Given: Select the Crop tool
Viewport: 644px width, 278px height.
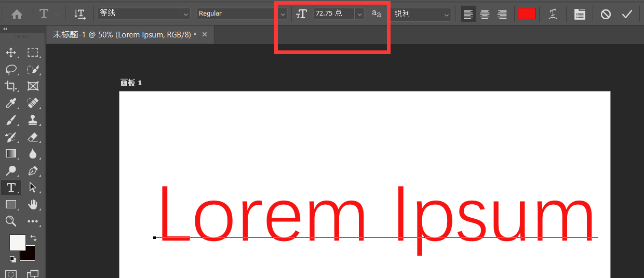Looking at the screenshot, I should [x=11, y=86].
